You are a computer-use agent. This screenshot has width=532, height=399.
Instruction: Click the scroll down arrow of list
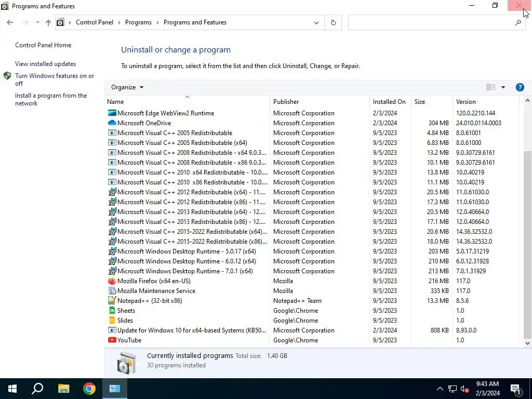click(527, 343)
